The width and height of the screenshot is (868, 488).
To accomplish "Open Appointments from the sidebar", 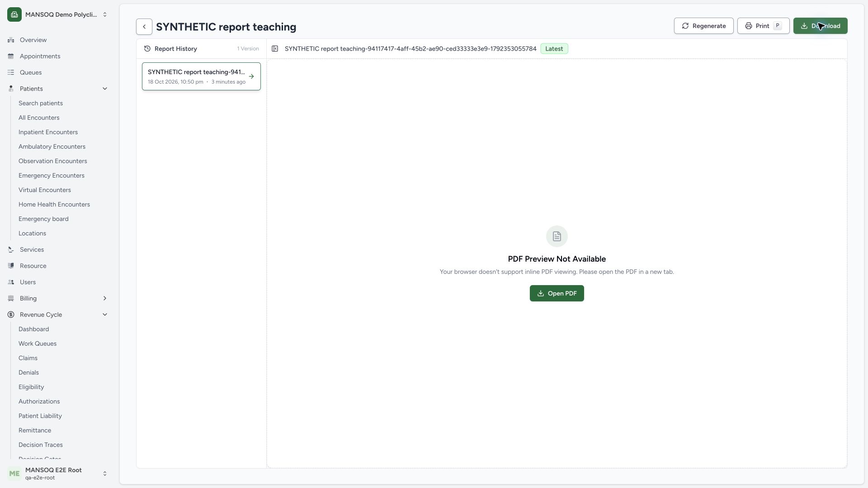I will tap(40, 56).
